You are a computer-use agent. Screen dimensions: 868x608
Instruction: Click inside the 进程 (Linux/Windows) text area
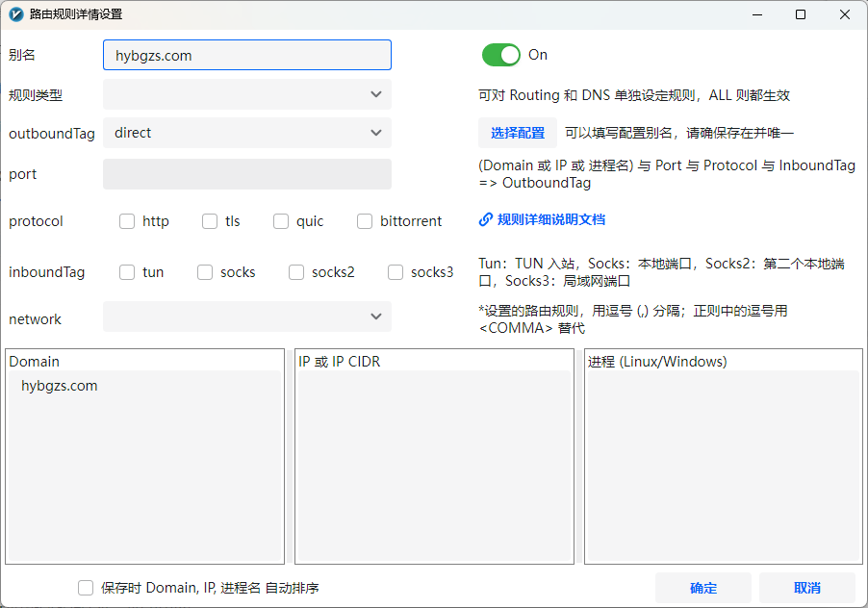coord(724,466)
